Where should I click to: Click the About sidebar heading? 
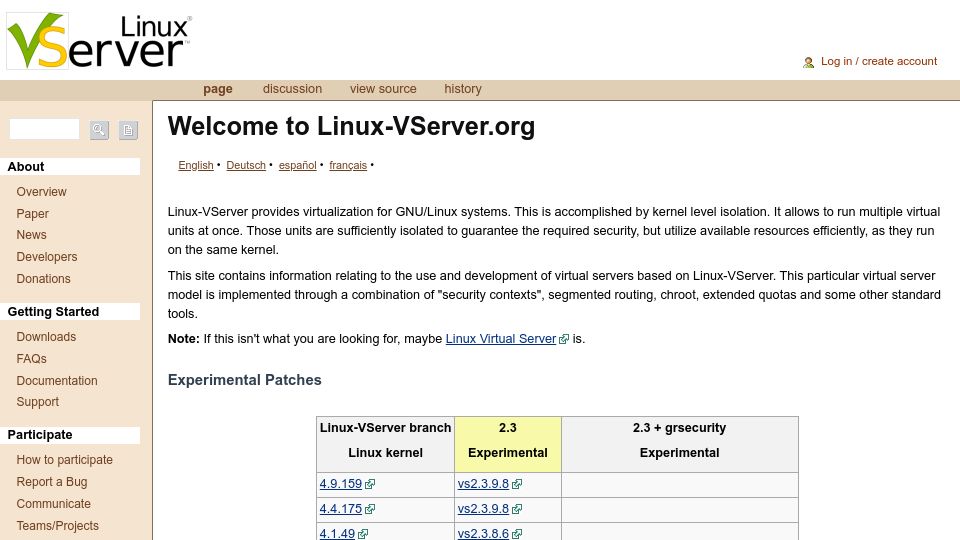(26, 167)
